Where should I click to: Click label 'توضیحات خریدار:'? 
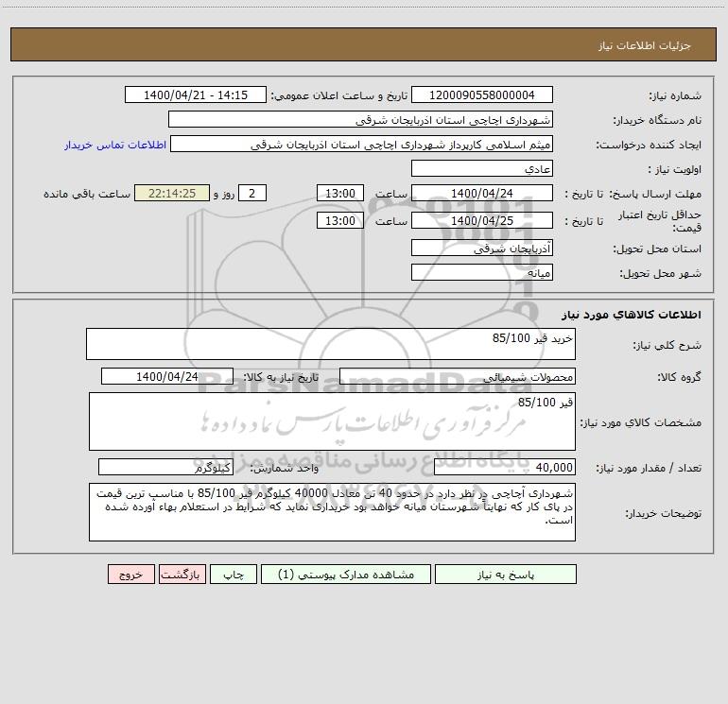click(x=663, y=513)
